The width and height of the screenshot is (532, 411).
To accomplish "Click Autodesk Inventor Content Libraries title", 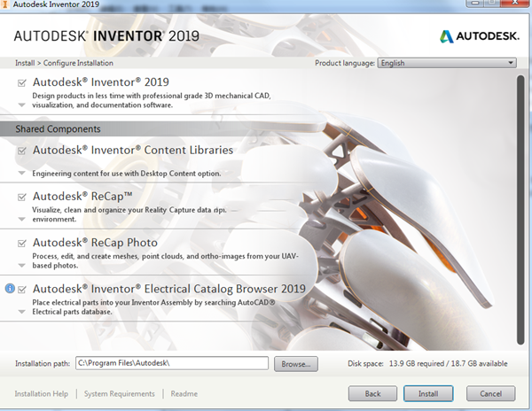I will (x=133, y=150).
